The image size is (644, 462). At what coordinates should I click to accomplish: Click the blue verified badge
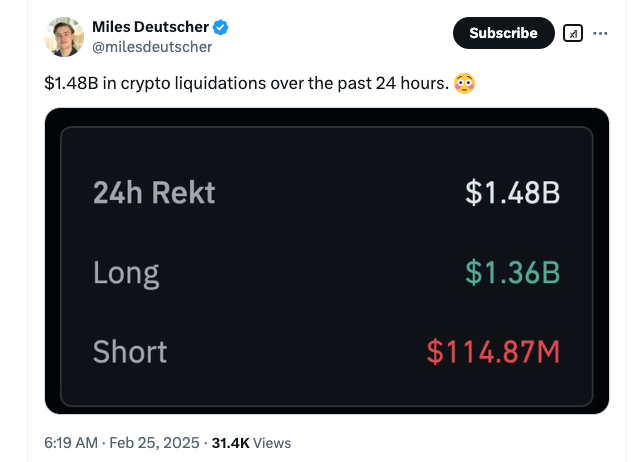point(221,27)
